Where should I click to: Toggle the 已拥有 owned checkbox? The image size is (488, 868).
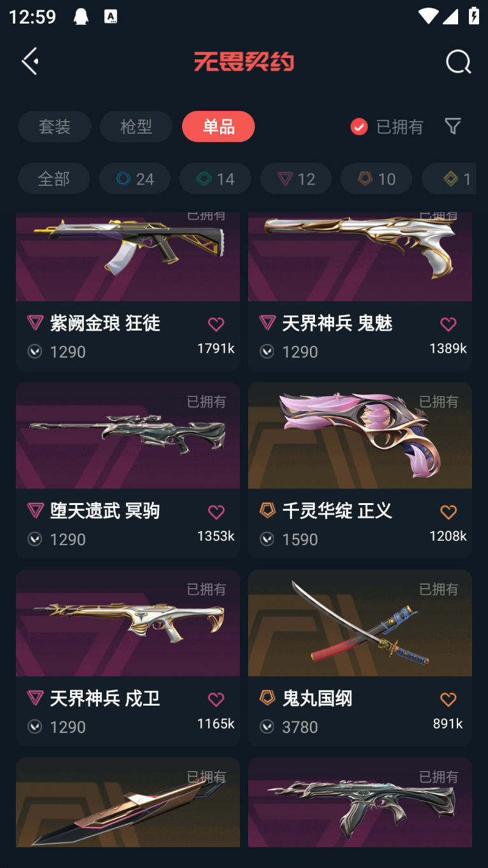coord(359,127)
